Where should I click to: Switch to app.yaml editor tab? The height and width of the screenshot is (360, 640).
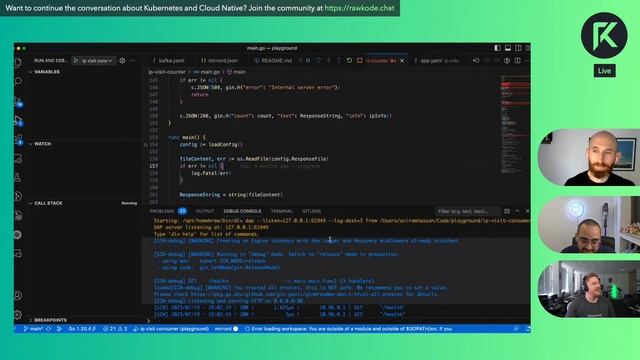[x=436, y=60]
